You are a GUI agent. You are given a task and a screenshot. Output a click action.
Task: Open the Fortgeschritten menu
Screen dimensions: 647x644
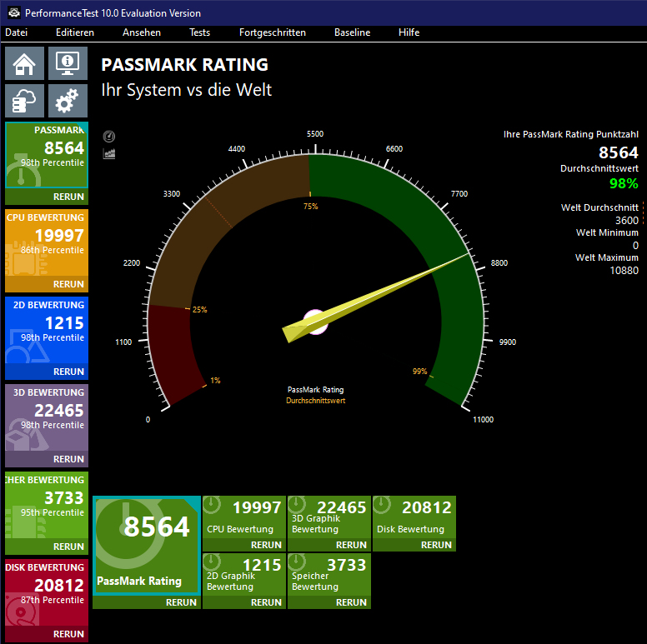coord(273,32)
